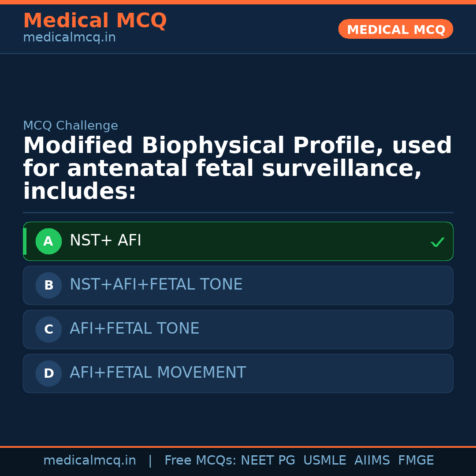Visit medicalmcq.in link under the header title
Viewport: 476px width, 476px height.
pos(69,38)
